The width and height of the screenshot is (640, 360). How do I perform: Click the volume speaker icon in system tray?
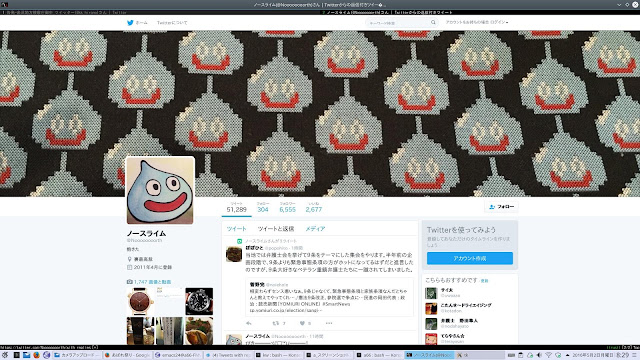point(539,355)
